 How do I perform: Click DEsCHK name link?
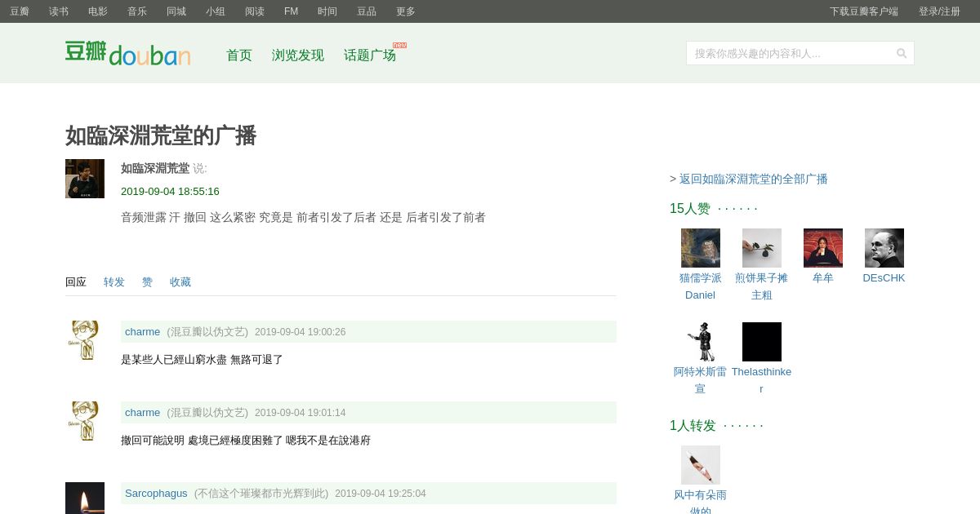884,277
